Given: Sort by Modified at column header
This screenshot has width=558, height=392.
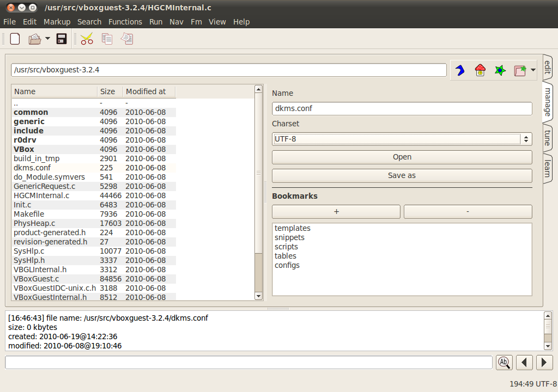Looking at the screenshot, I should (149, 91).
